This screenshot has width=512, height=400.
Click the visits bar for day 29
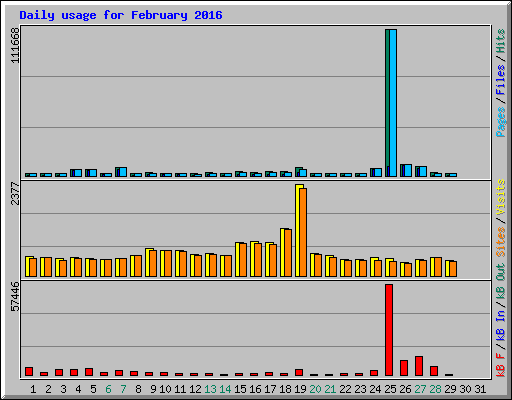[x=451, y=269]
